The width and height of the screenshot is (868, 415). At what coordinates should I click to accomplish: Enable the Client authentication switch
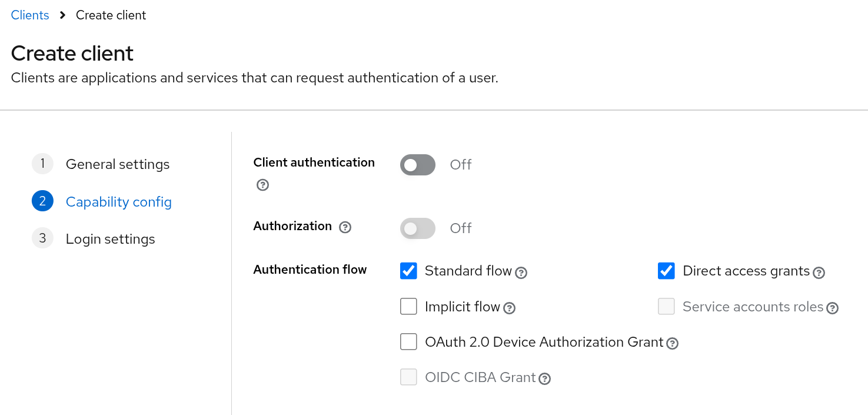click(x=418, y=165)
